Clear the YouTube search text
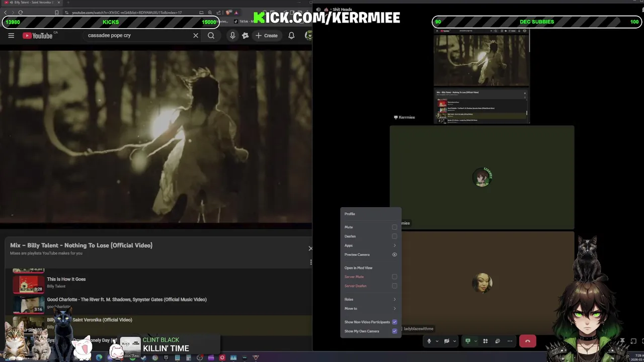 tap(196, 36)
